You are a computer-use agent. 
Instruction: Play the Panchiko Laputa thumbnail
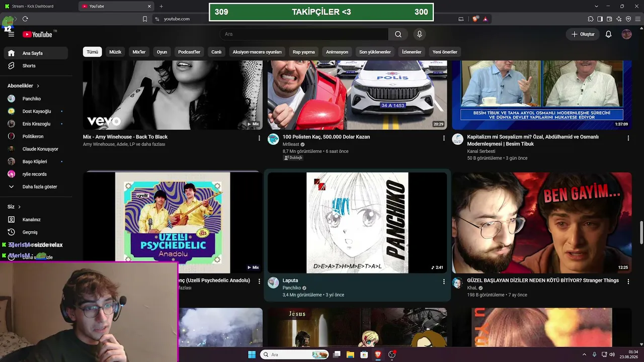click(x=357, y=223)
